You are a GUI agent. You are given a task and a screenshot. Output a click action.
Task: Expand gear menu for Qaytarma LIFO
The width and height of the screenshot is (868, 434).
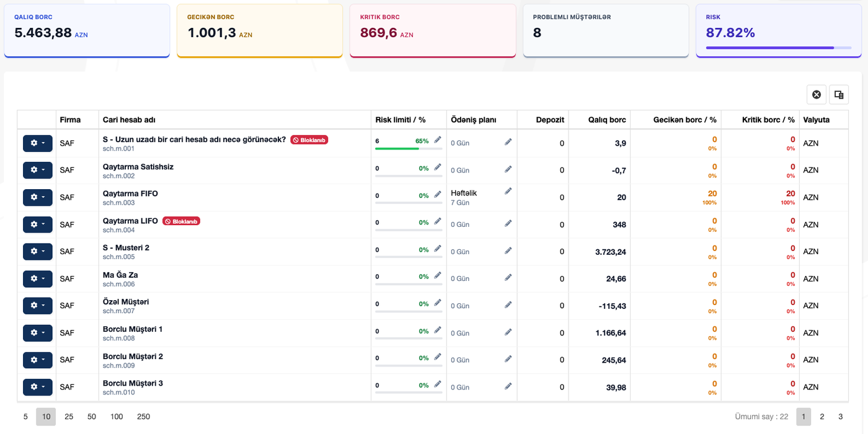(38, 224)
